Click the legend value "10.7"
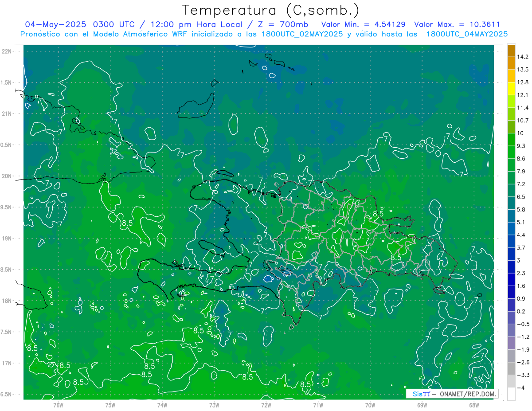Screen dimensions: 532x411 [x=523, y=121]
